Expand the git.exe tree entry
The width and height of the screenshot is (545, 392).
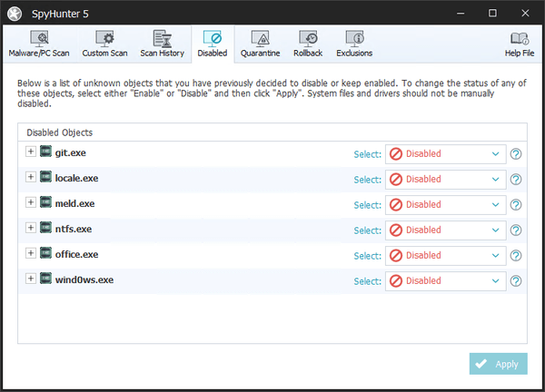(31, 152)
